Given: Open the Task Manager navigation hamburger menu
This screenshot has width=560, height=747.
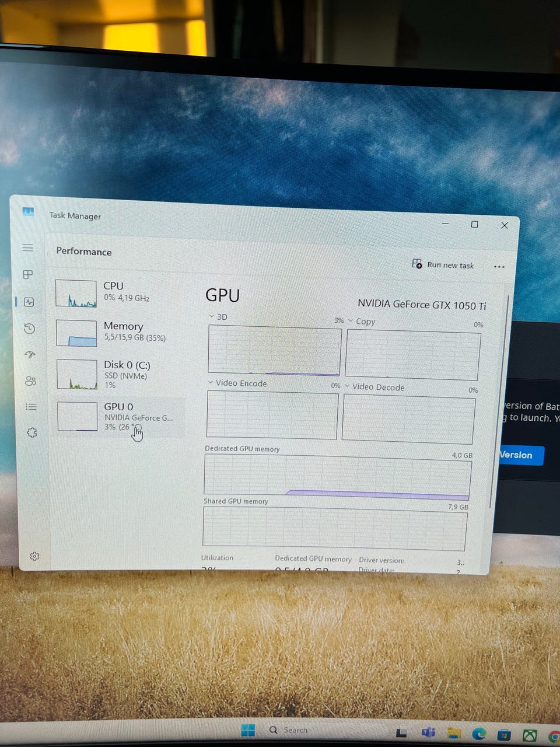Looking at the screenshot, I should pyautogui.click(x=27, y=247).
